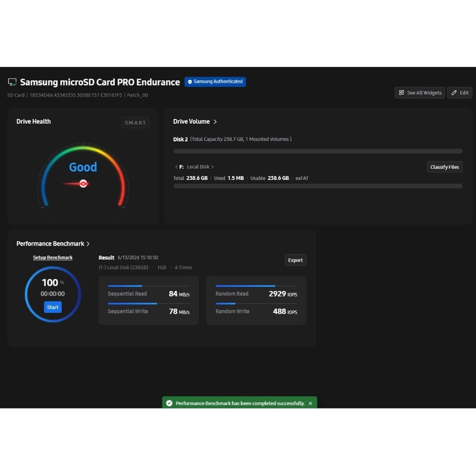Expand Drive Volume via its chevron
The image size is (476, 476).
pos(215,121)
